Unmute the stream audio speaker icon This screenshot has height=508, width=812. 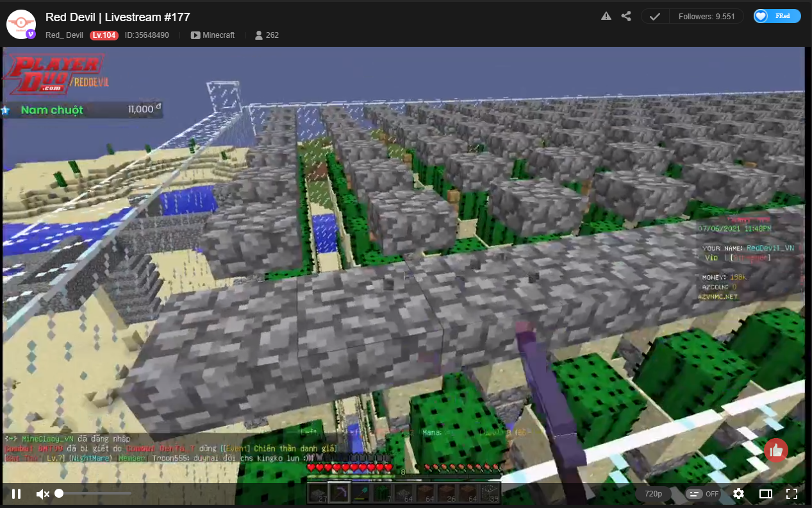(x=43, y=494)
